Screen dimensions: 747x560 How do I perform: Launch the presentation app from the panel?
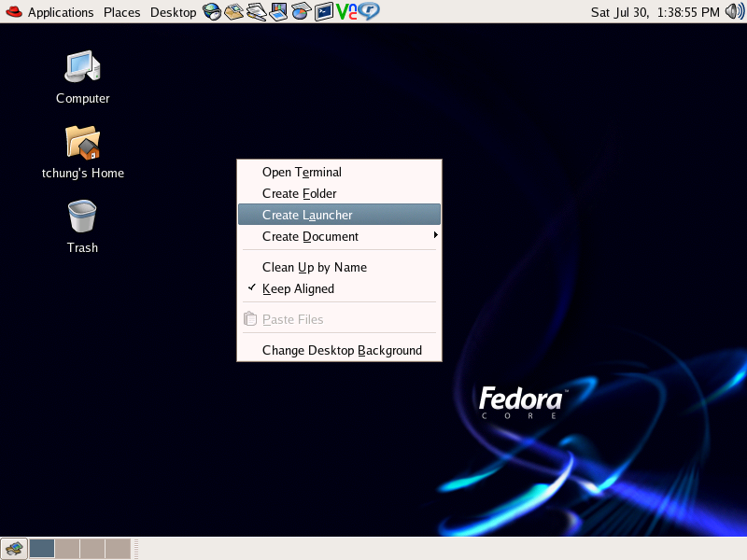[278, 11]
